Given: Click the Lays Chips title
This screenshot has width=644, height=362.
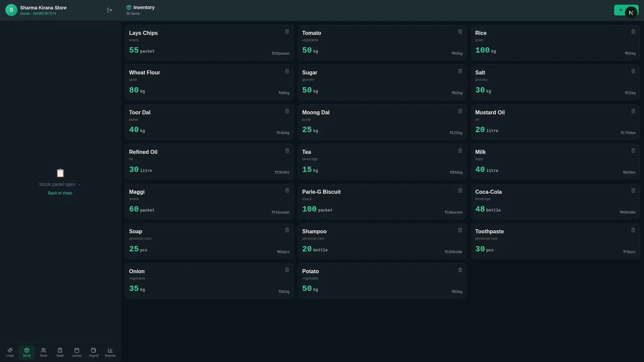Looking at the screenshot, I should click(143, 33).
